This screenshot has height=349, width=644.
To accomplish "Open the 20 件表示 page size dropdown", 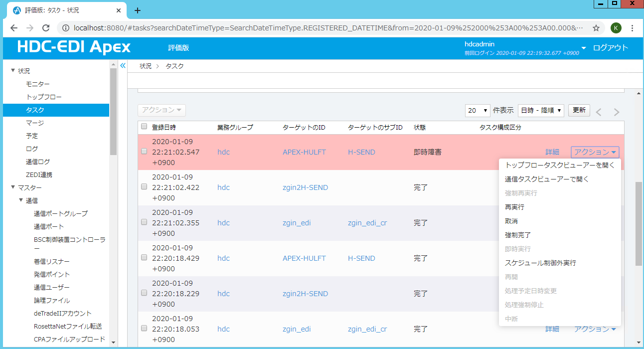I will pyautogui.click(x=478, y=110).
